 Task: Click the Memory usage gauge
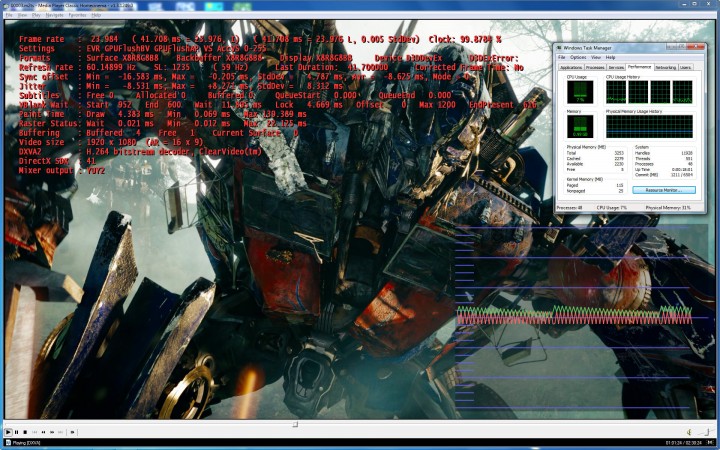click(x=580, y=127)
